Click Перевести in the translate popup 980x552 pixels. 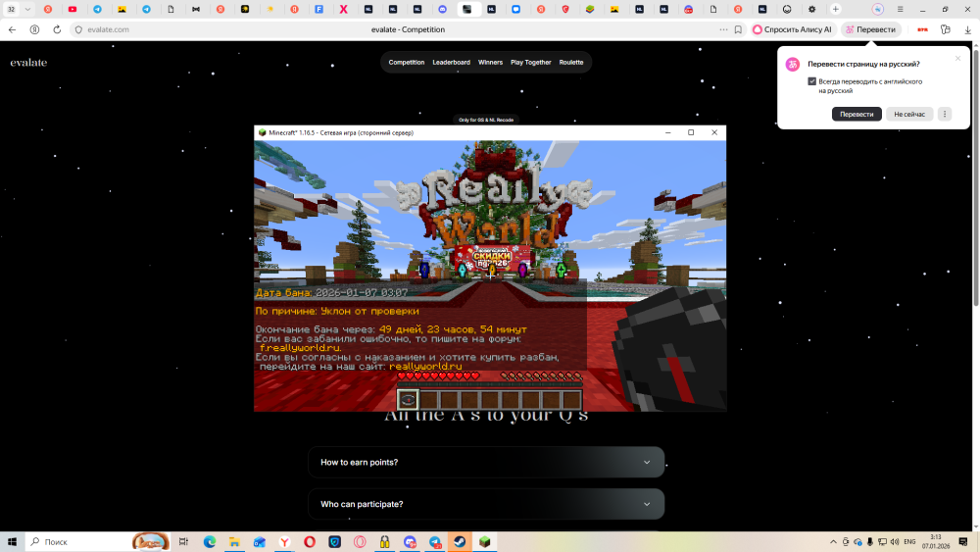[857, 114]
